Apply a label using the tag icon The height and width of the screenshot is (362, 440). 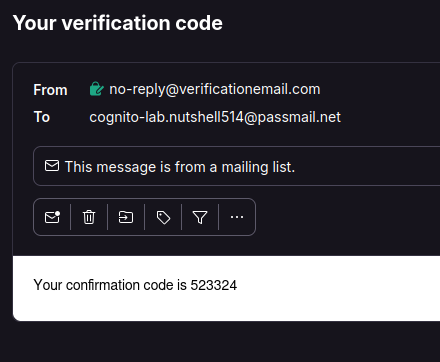(x=163, y=218)
